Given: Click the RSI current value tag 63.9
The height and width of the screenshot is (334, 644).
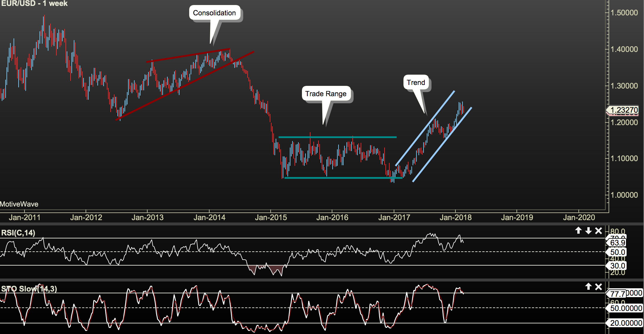Looking at the screenshot, I should [617, 243].
